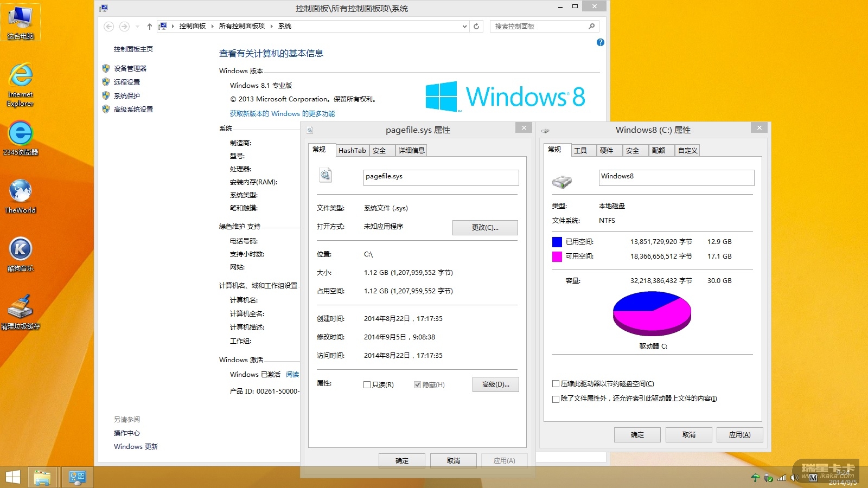Click the blue 已用空间 color swatch

557,242
